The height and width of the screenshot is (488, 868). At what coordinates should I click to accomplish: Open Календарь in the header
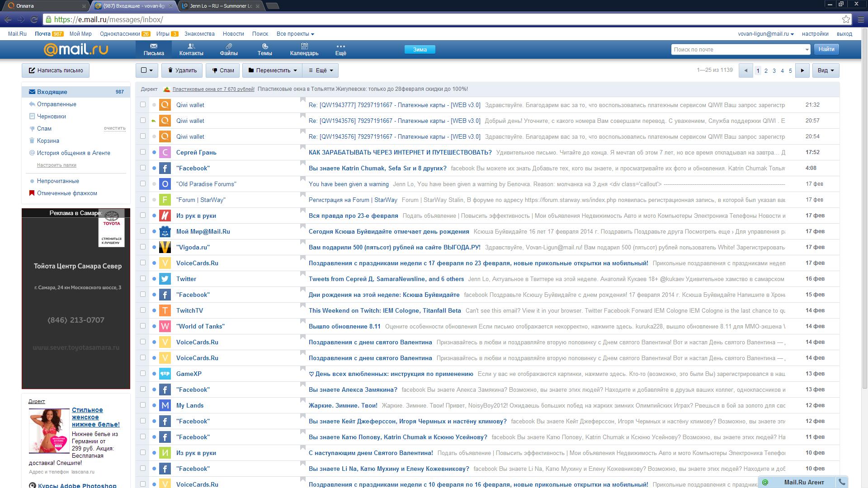pos(304,50)
